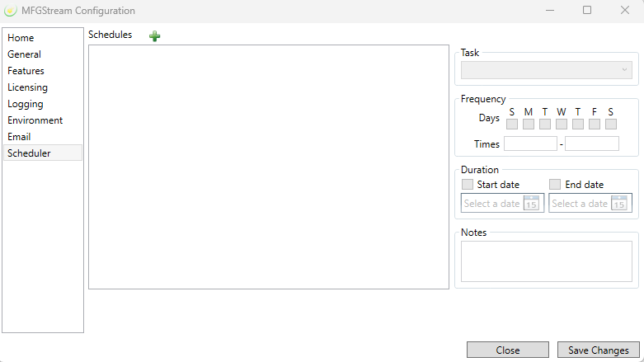Screen dimensions: 644x362
Task: Maximize the MFGStream Configuration window
Action: 587,11
